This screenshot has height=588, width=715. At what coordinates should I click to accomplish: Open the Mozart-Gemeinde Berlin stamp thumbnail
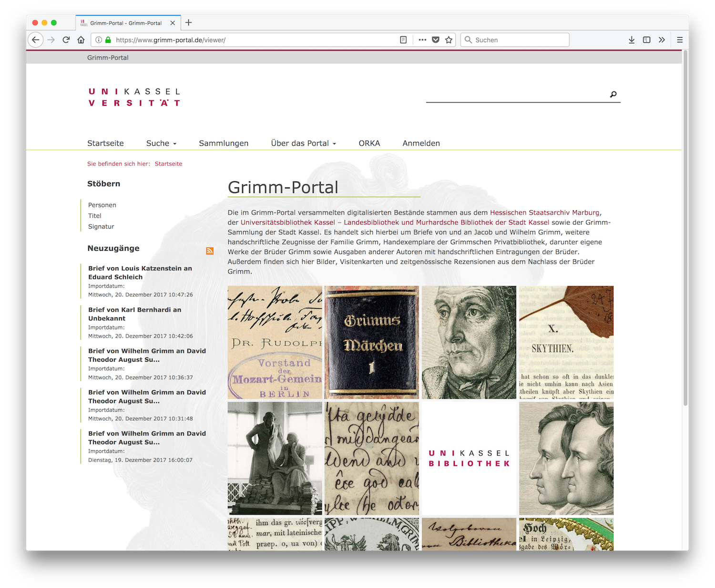pyautogui.click(x=275, y=342)
